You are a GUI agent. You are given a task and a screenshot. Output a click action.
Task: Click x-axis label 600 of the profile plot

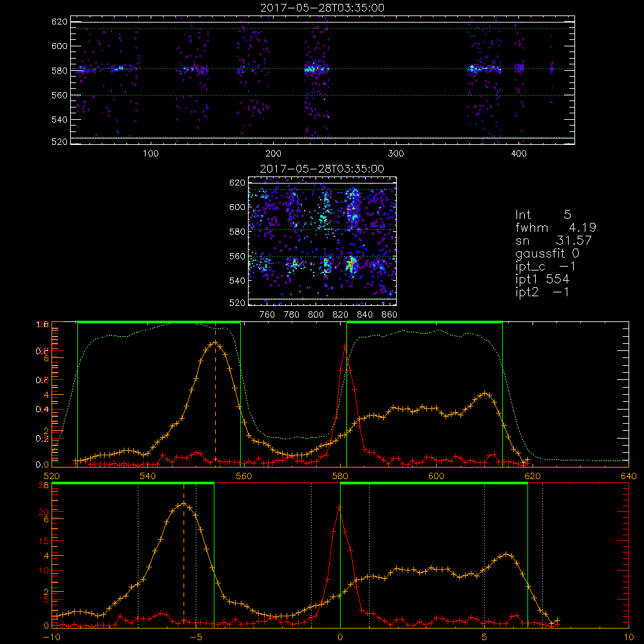point(436,477)
